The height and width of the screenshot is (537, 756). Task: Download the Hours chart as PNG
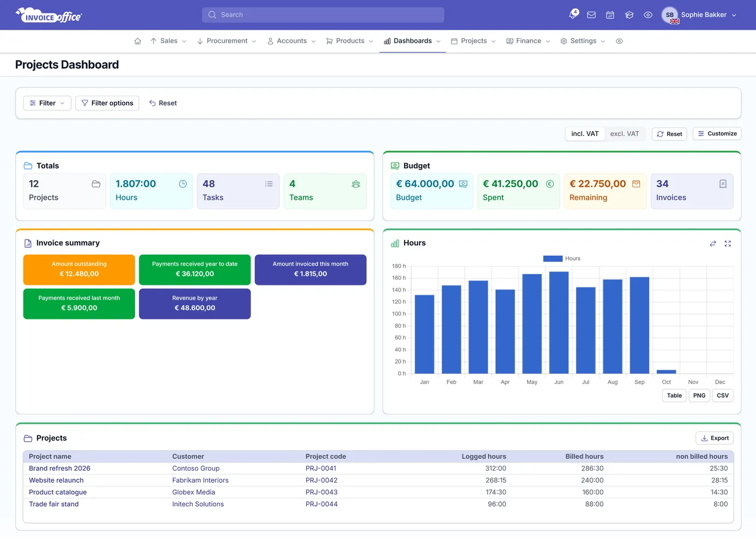click(699, 396)
